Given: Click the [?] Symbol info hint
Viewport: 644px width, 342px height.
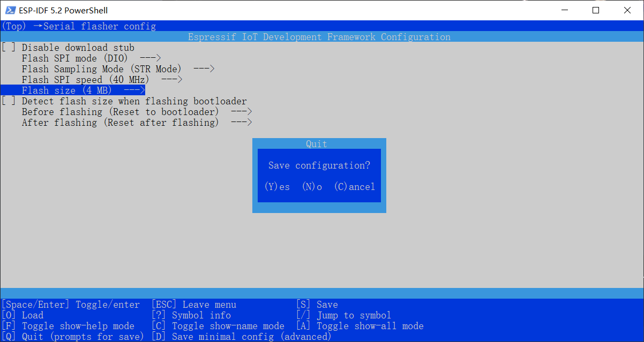Looking at the screenshot, I should pyautogui.click(x=191, y=315).
